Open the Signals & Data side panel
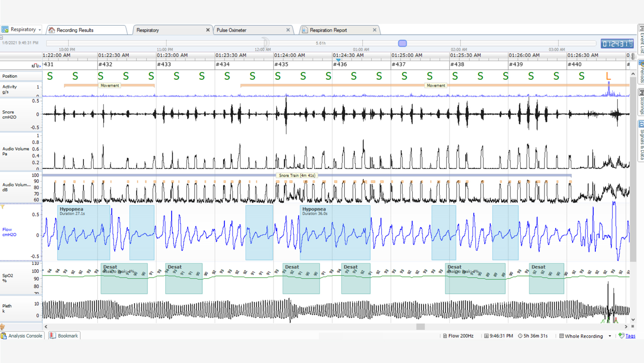The image size is (644, 363). click(x=641, y=140)
